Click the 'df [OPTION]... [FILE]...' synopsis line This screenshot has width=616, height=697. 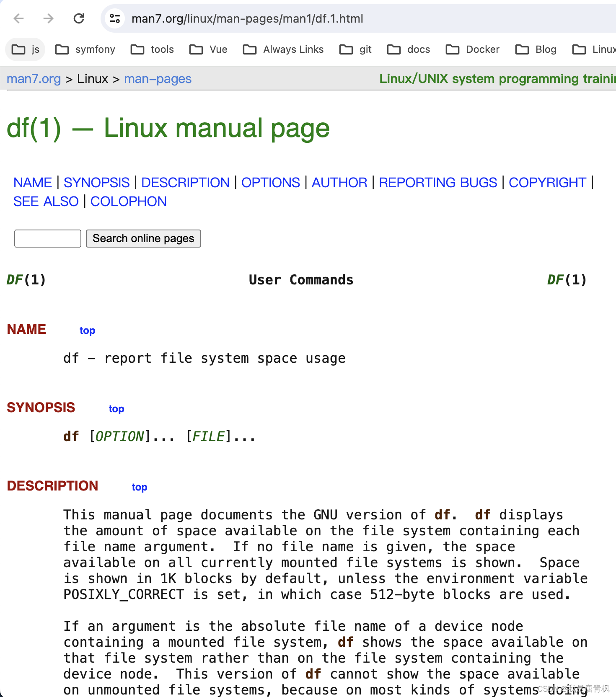tap(159, 437)
